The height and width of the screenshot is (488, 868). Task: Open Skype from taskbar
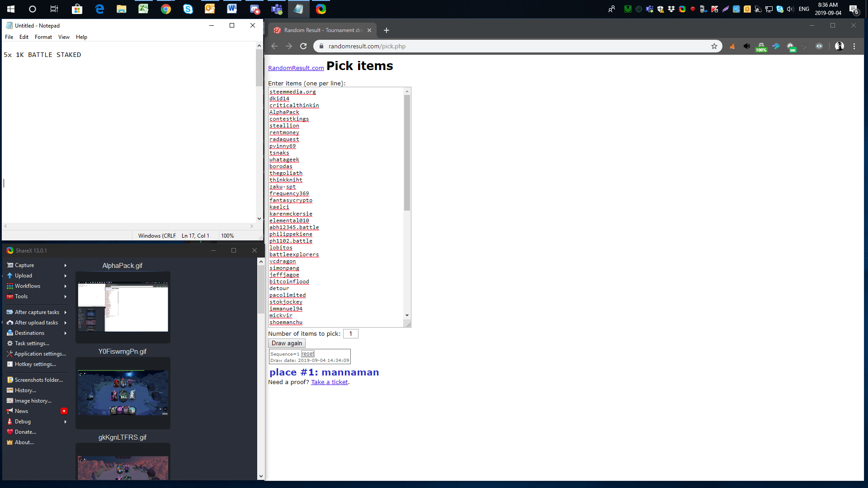(x=188, y=9)
